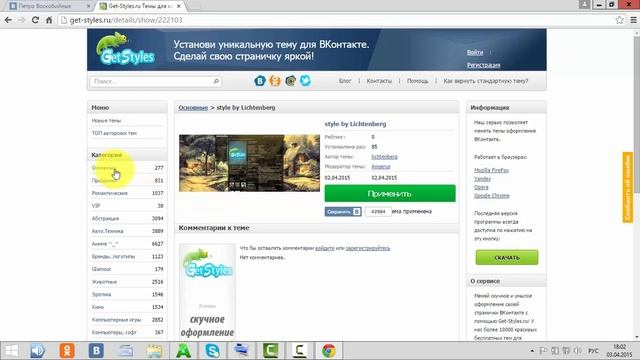Open Как вернуть стандартную тему link
This screenshot has height=360, width=640.
pyautogui.click(x=486, y=81)
